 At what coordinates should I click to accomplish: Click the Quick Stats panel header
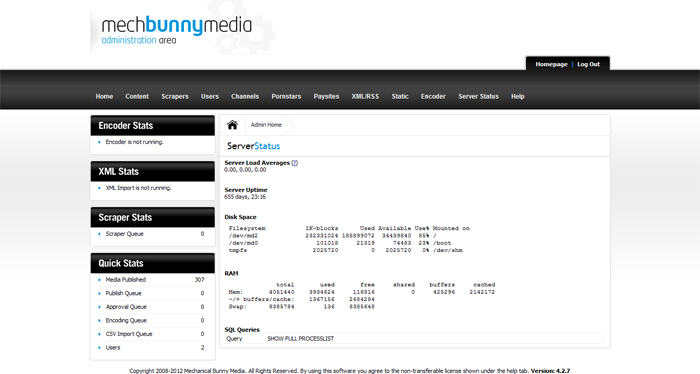click(153, 263)
